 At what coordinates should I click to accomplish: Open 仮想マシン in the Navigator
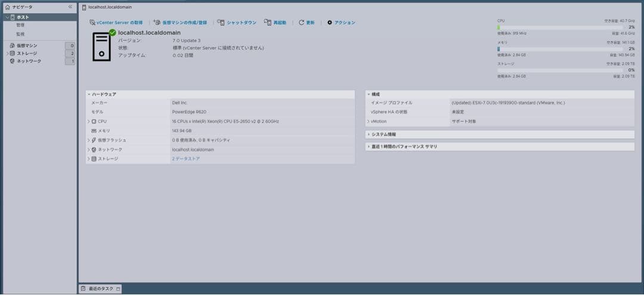click(x=27, y=45)
